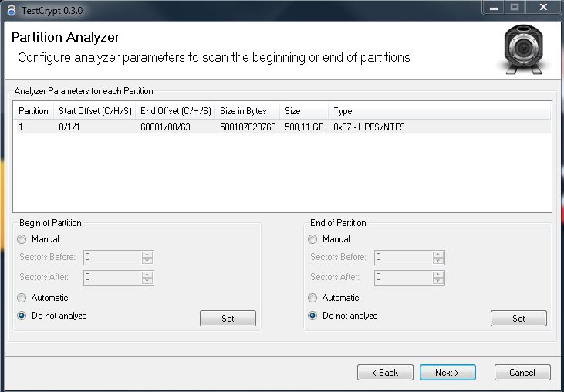
Task: Click Sectors Before field in End of Partition
Action: click(x=404, y=258)
